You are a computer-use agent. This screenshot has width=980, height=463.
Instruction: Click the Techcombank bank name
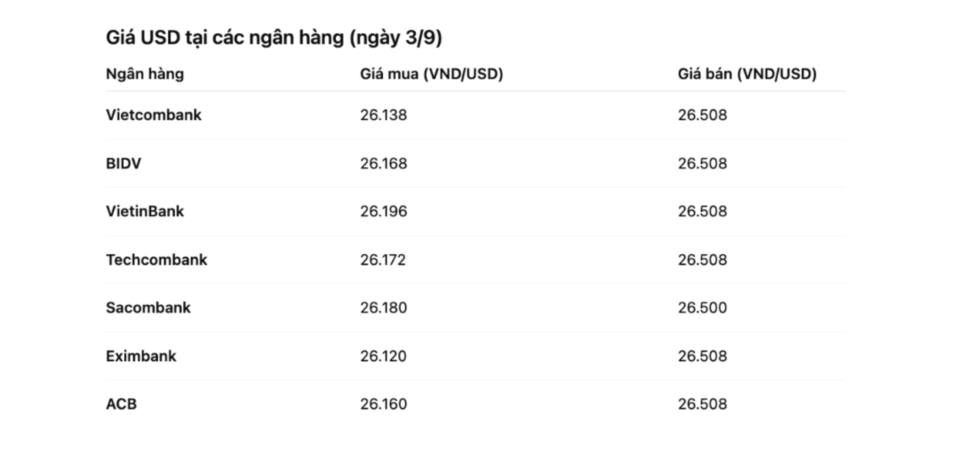coord(157,260)
